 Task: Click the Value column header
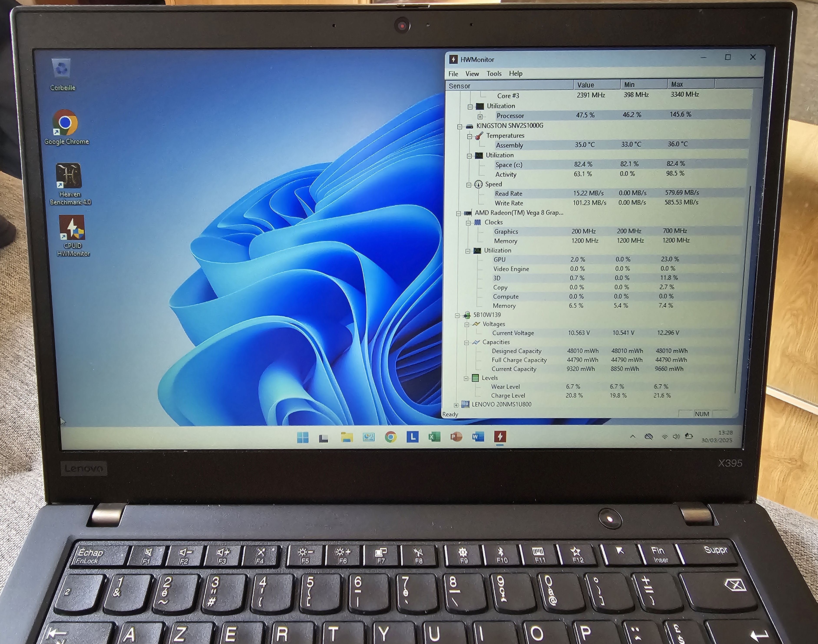tap(597, 85)
